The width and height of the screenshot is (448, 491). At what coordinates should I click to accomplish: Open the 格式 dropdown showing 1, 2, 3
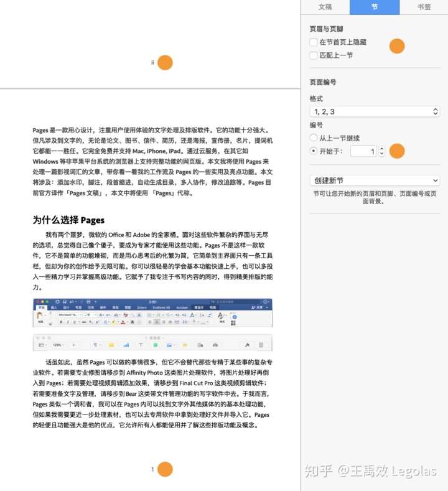tap(375, 111)
